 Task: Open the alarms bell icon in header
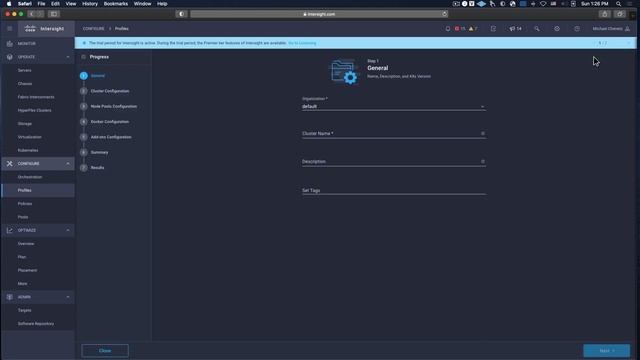point(448,29)
